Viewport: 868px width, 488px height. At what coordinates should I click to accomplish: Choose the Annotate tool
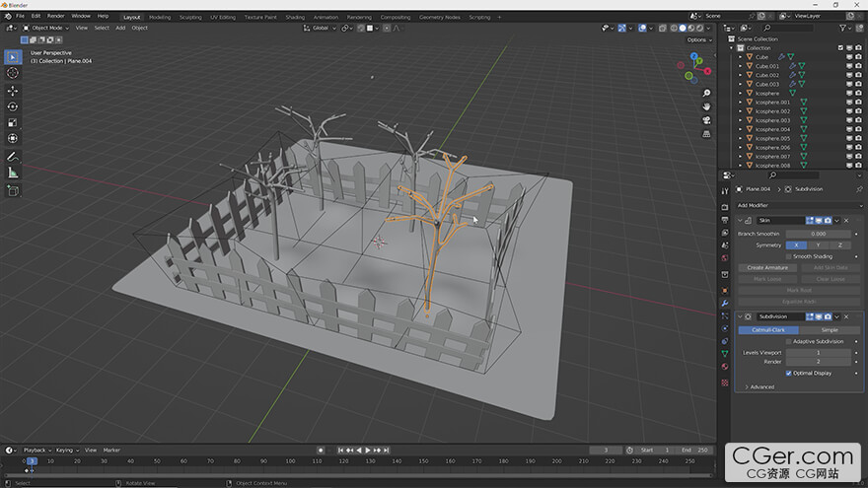click(x=13, y=156)
